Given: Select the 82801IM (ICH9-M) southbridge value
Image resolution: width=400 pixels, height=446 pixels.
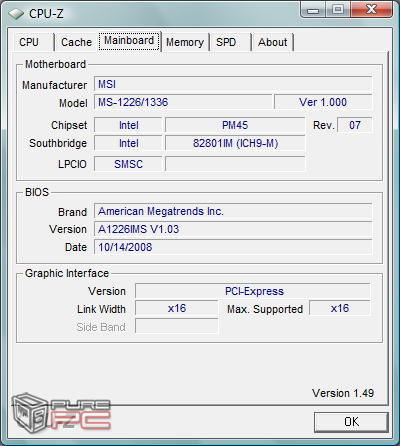Looking at the screenshot, I should tap(235, 143).
